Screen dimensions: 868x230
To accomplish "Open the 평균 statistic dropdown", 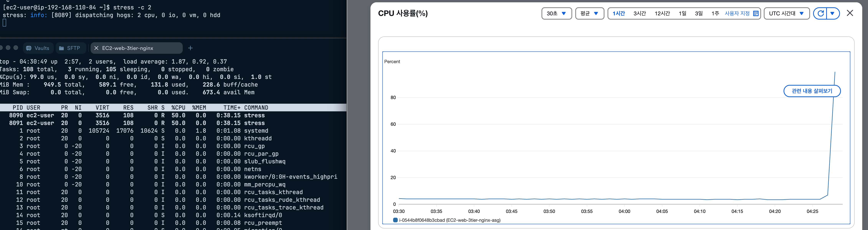I will [589, 13].
